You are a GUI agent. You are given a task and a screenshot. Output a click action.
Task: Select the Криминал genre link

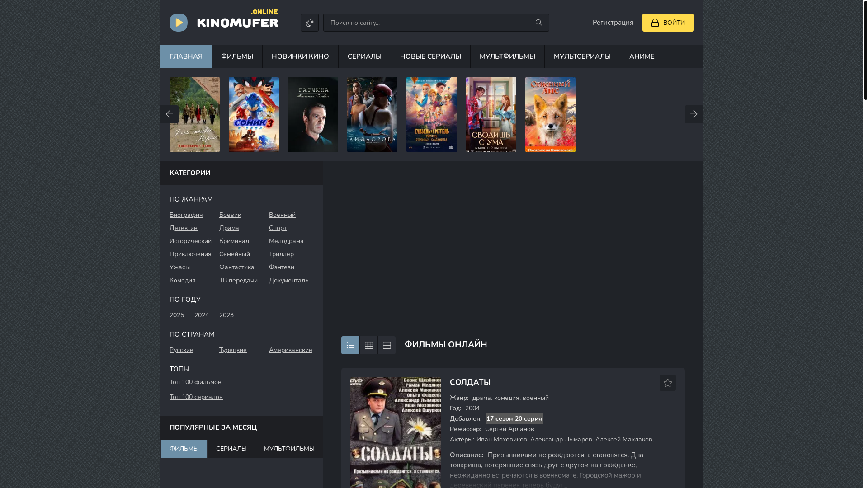pyautogui.click(x=234, y=241)
